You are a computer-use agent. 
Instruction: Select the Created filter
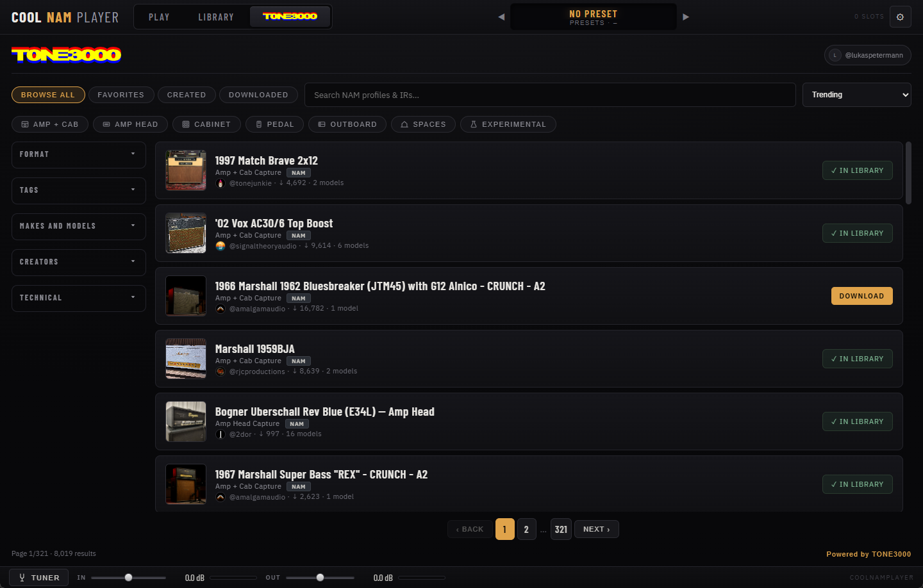click(x=187, y=95)
